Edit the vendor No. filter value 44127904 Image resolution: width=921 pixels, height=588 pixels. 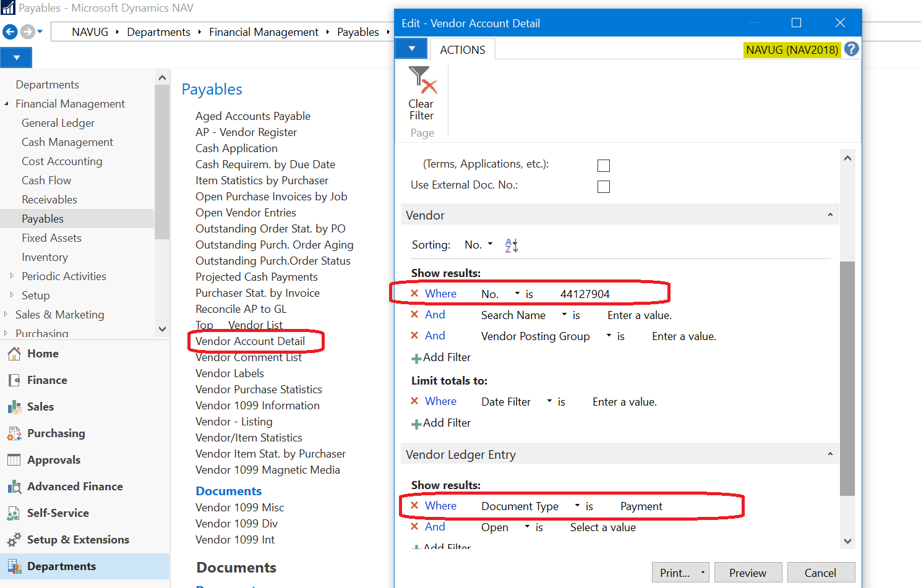(585, 294)
